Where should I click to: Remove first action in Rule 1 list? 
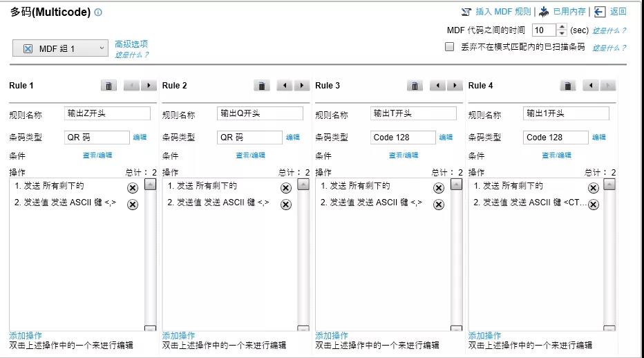(133, 188)
